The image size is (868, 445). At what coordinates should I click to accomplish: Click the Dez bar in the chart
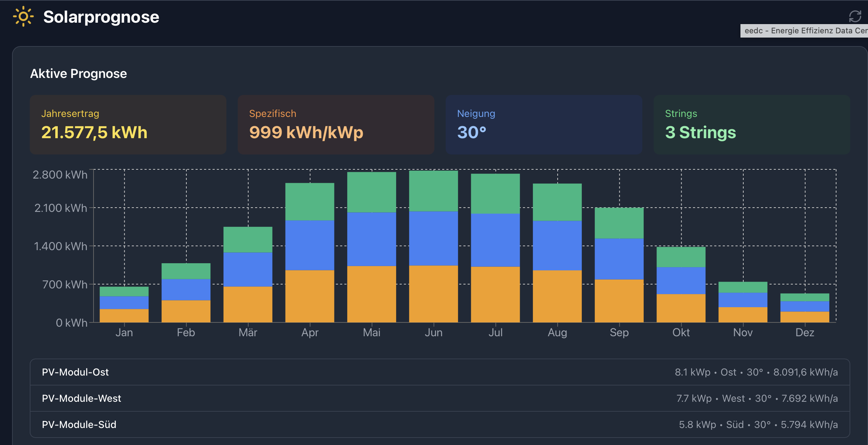click(x=805, y=308)
